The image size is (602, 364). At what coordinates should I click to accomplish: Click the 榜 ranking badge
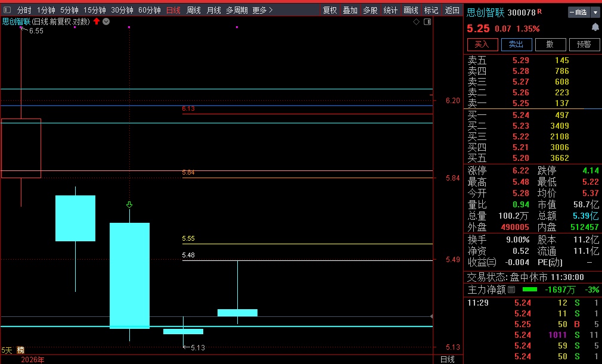coord(21,350)
